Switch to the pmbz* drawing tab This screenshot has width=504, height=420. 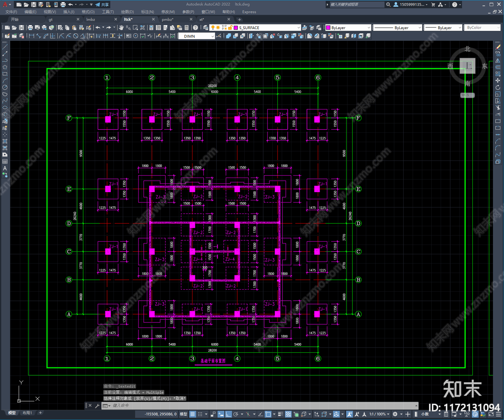pyautogui.click(x=168, y=20)
